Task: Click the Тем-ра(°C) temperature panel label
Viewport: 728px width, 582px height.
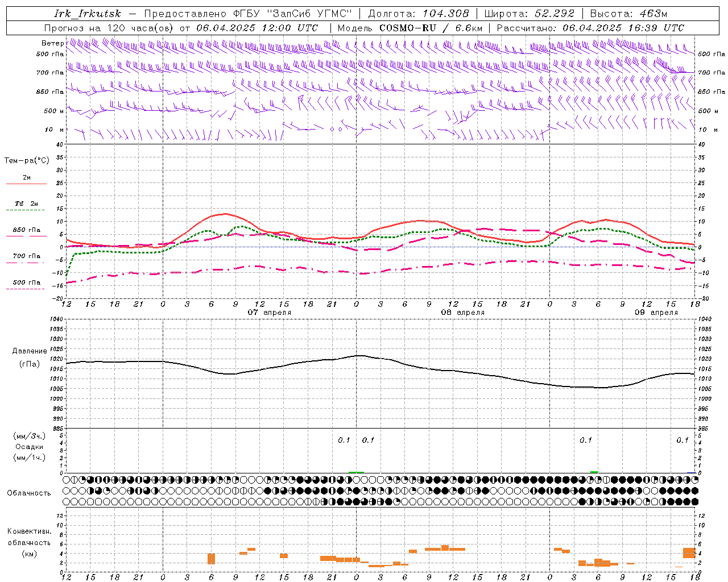Action: coord(27,161)
